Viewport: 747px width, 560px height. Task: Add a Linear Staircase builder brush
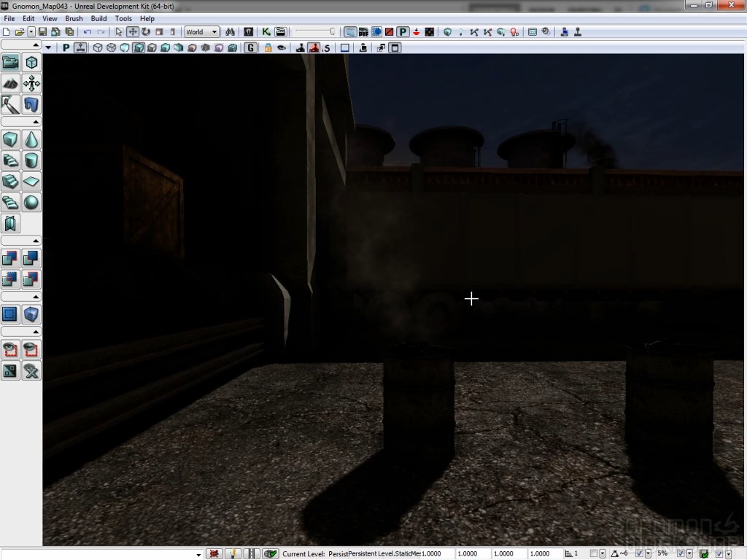[10, 182]
